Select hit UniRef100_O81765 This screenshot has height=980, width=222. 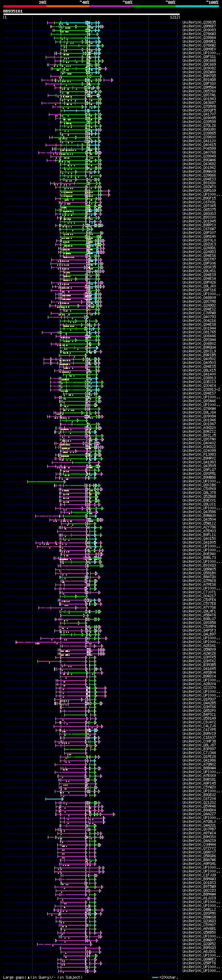click(x=199, y=332)
